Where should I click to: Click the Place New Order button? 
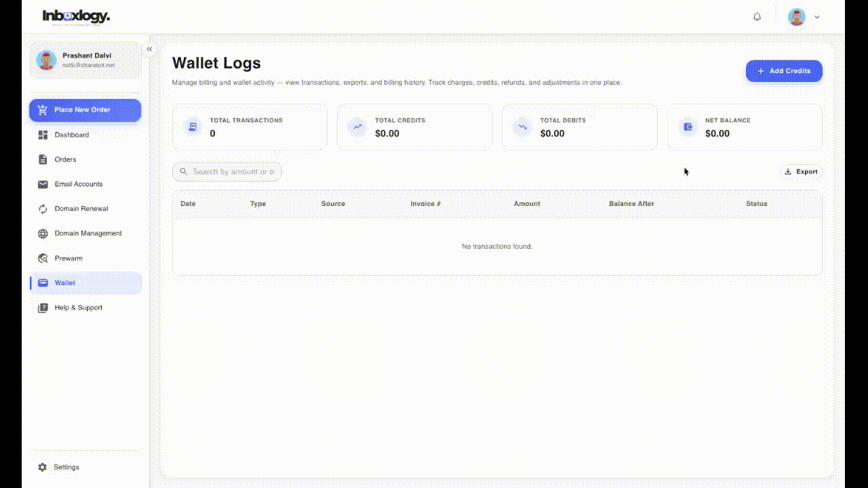pyautogui.click(x=85, y=110)
